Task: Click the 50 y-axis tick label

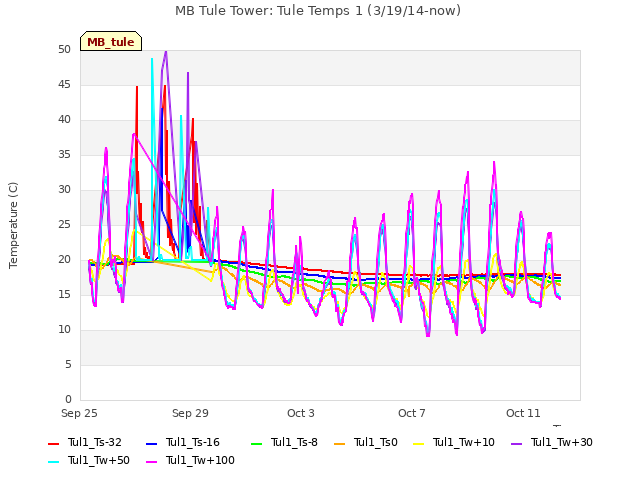Action: (64, 49)
